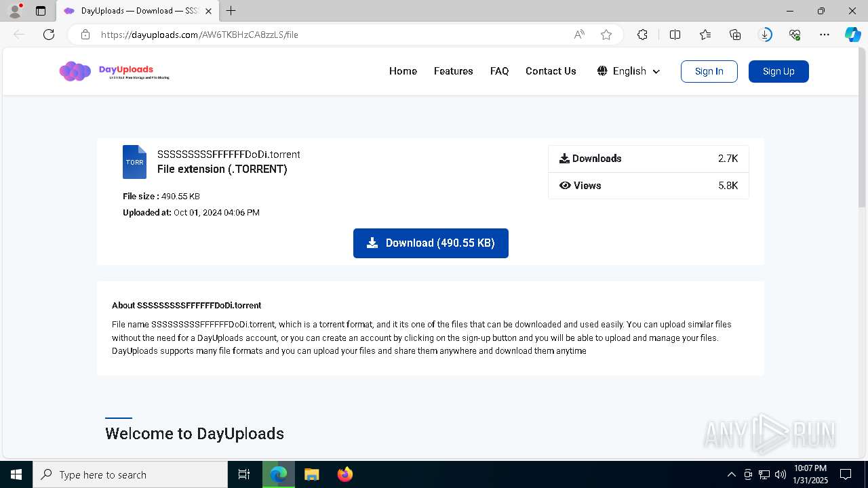Image resolution: width=868 pixels, height=488 pixels.
Task: Toggle the split screen view
Action: [x=675, y=35]
